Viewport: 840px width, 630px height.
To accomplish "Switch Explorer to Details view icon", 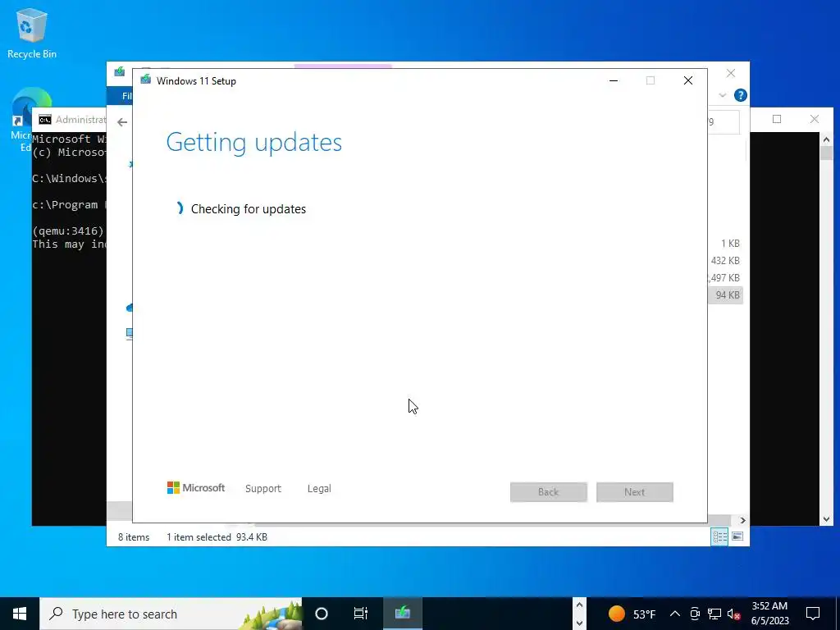I will (x=720, y=536).
